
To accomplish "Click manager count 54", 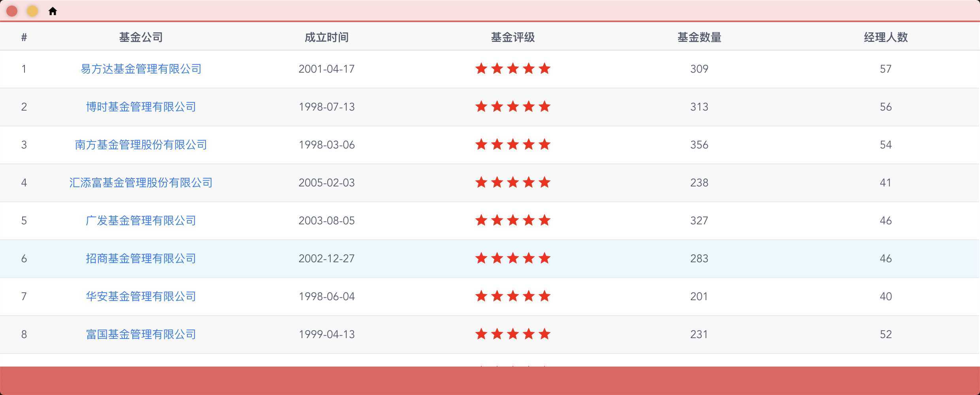I will pos(886,145).
